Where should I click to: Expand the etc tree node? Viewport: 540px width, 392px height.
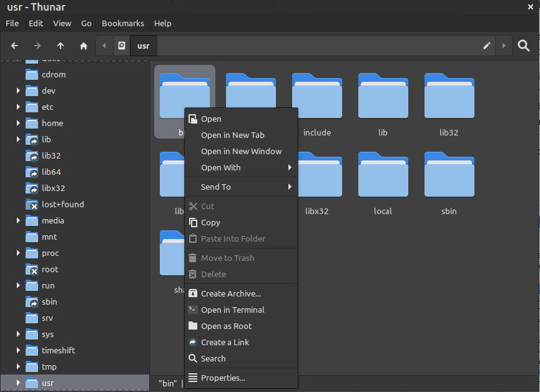pos(18,107)
